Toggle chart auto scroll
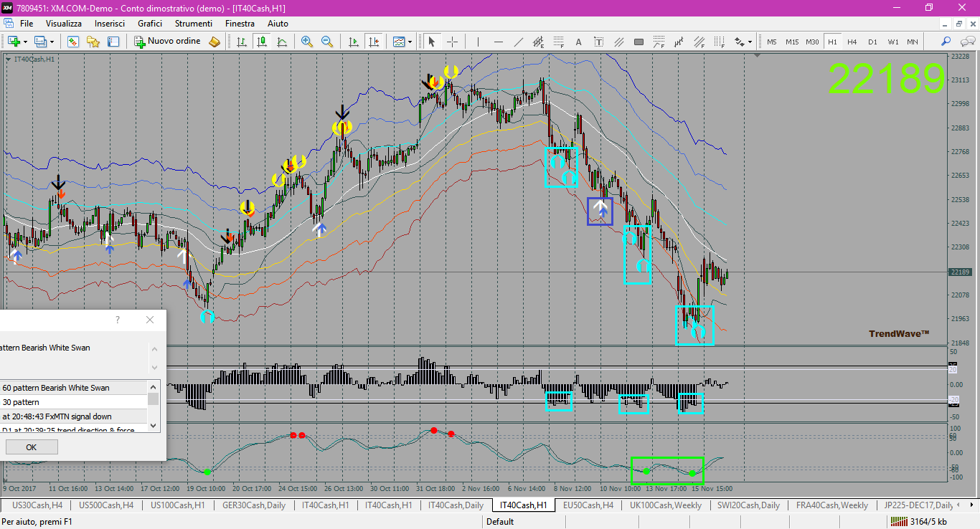Screen dimensions: 980x529 tap(353, 42)
